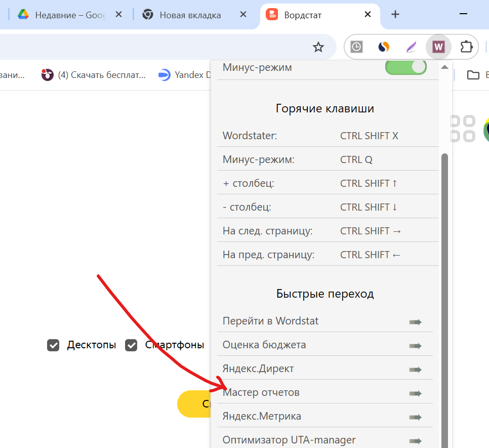Viewport: 489px width, 448px height.
Task: Click the purple feather extension icon
Action: [411, 47]
